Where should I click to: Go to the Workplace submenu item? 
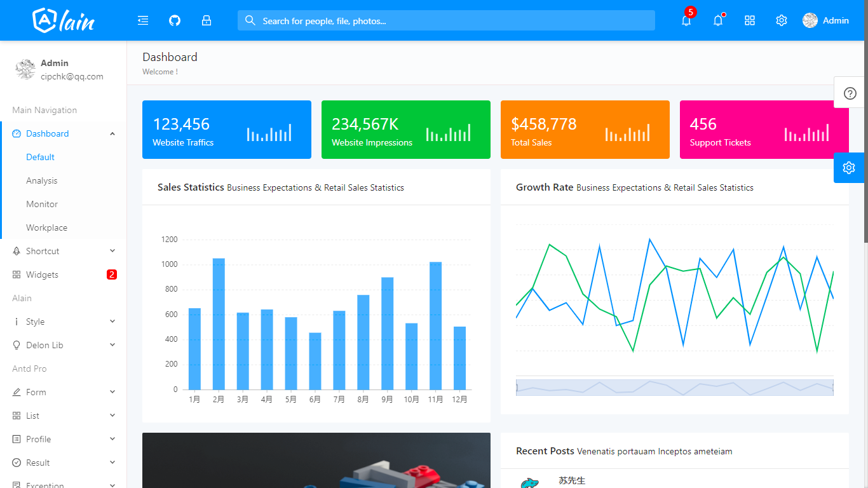pos(46,227)
